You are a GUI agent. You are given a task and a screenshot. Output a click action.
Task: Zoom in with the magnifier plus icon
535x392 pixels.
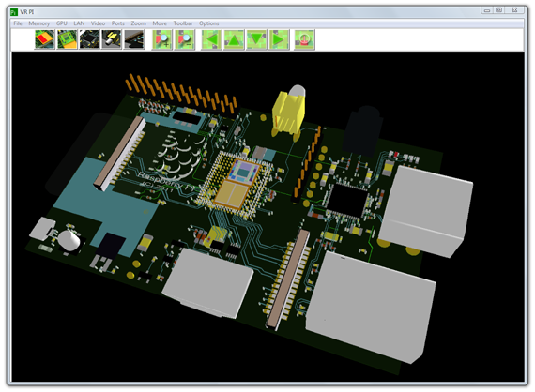point(162,40)
